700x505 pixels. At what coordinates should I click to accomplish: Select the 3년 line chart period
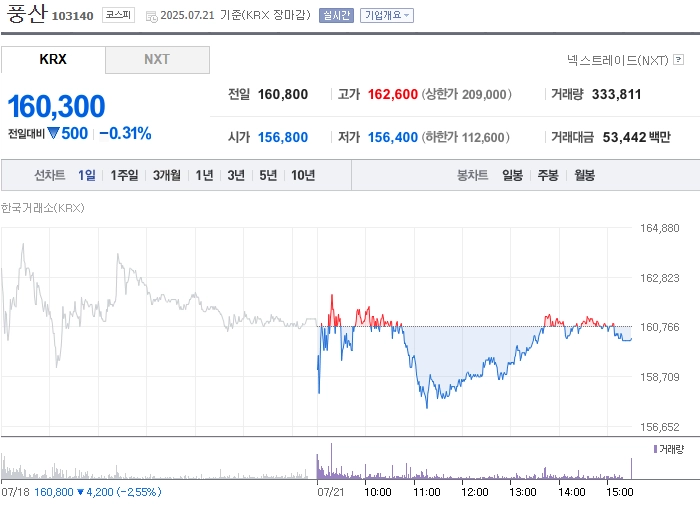[236, 175]
